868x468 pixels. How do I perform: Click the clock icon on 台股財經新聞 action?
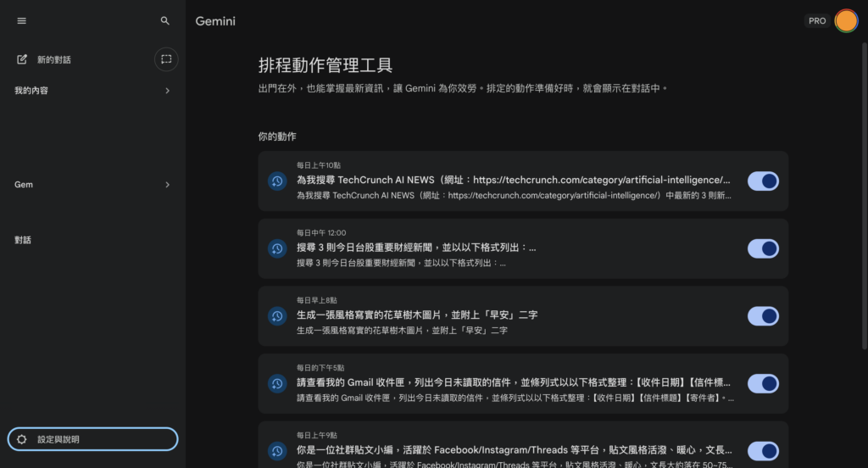[x=277, y=248]
